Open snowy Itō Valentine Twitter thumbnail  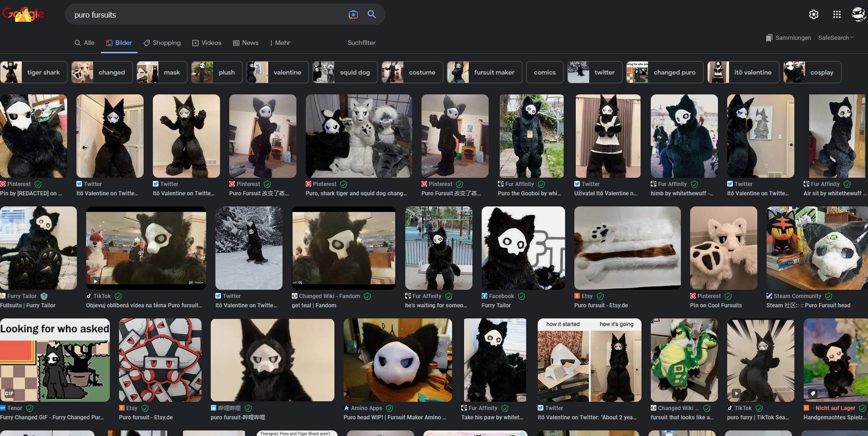click(249, 248)
